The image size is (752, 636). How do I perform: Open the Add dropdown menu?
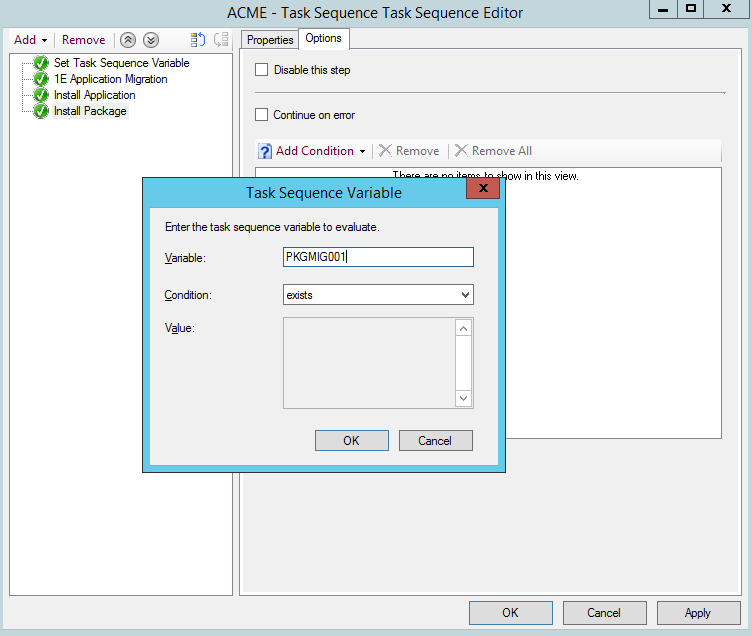tap(31, 40)
